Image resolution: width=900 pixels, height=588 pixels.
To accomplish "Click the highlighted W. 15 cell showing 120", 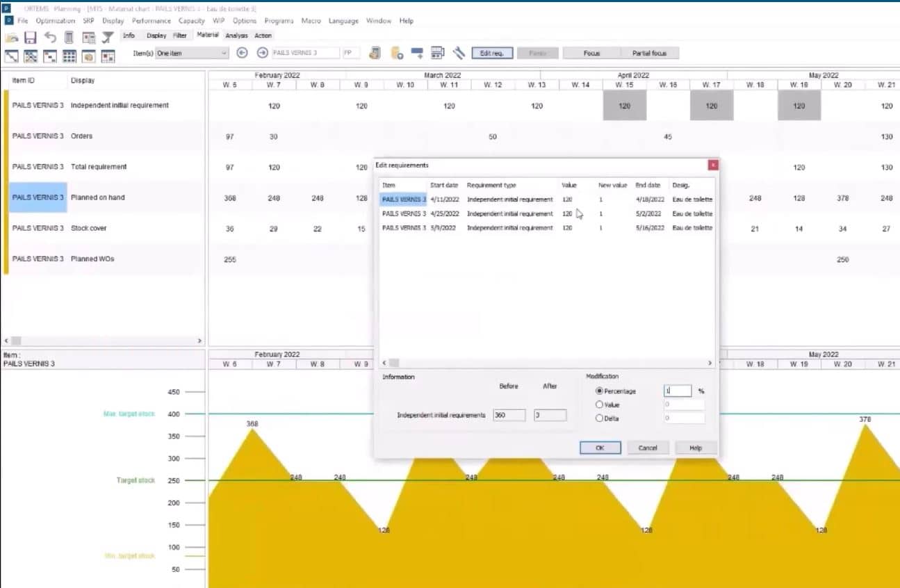I will pos(624,106).
